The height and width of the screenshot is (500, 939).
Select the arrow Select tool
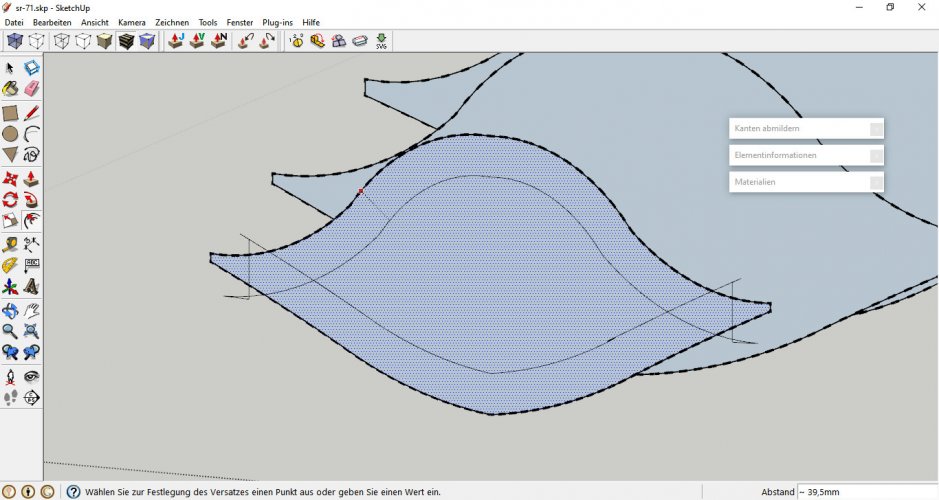tap(10, 68)
